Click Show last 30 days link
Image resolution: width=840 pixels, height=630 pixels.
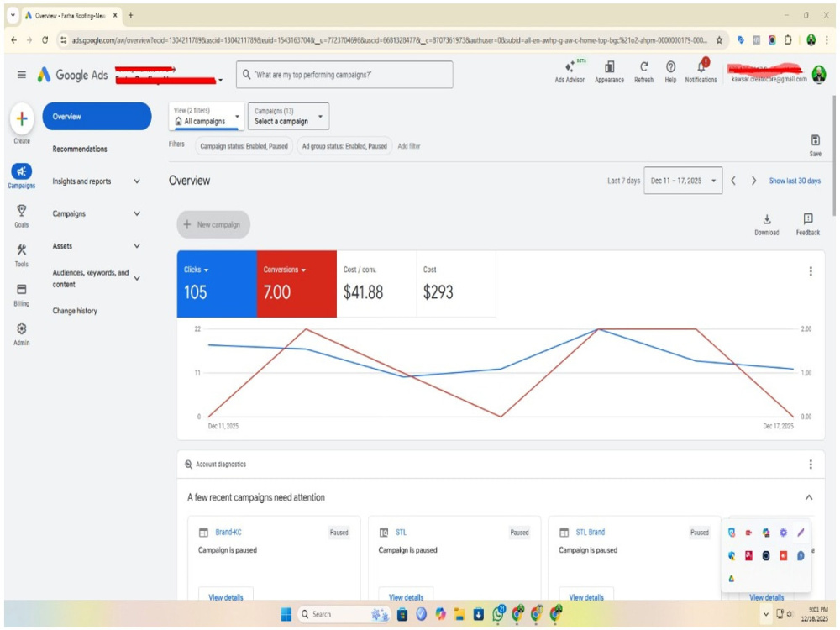(795, 181)
